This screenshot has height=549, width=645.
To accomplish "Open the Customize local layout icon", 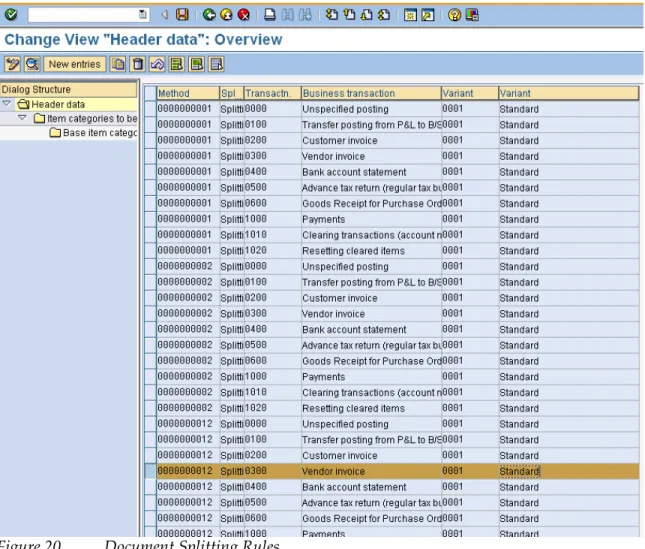I will (x=471, y=15).
